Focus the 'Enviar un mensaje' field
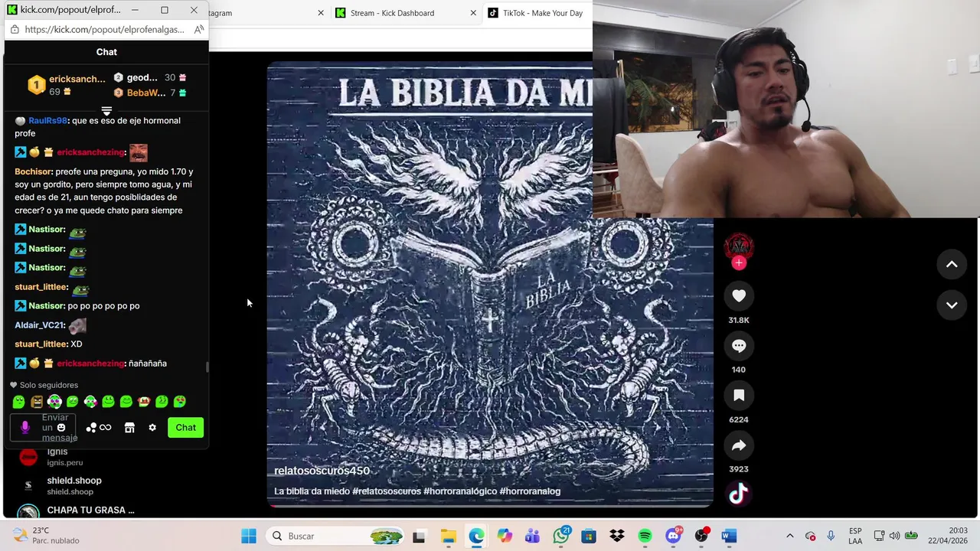This screenshot has width=980, height=551. click(43, 428)
